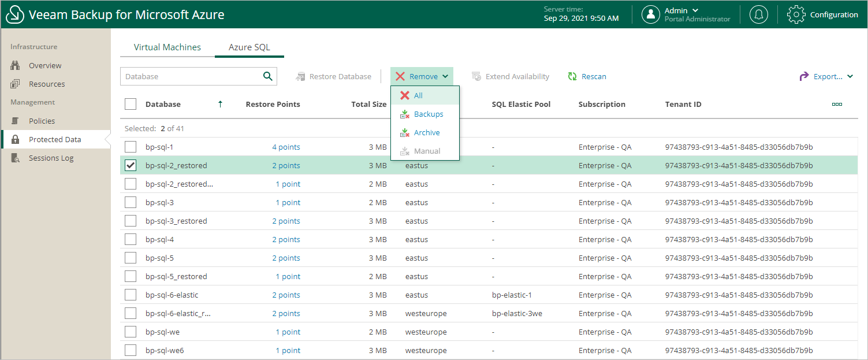Screen dimensions: 868x360
Task: Click the search magnifier icon
Action: click(x=267, y=76)
